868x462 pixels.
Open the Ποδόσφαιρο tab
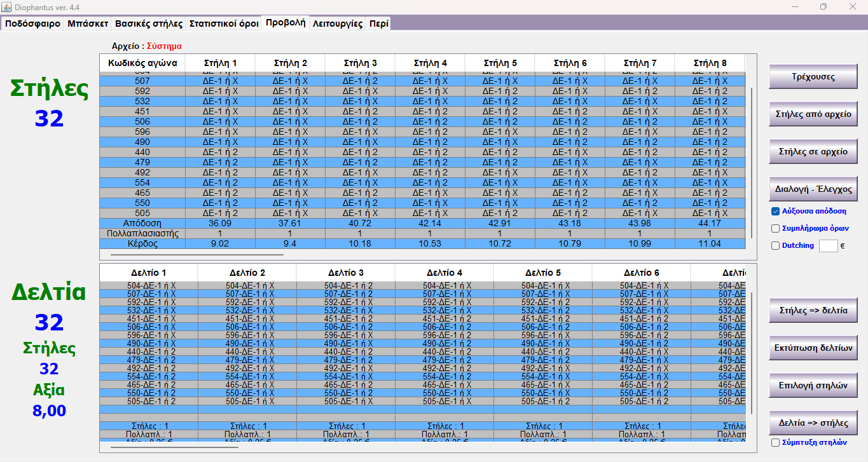[x=33, y=24]
